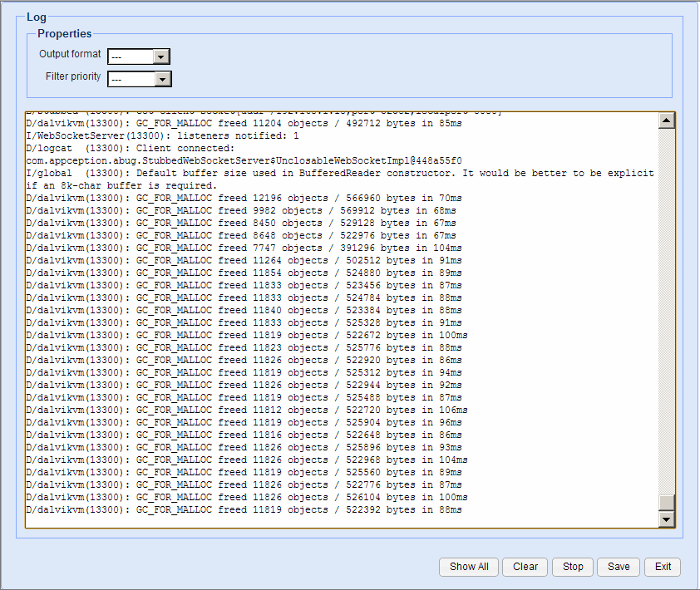Click log line freed 11816 objects

coord(244,435)
